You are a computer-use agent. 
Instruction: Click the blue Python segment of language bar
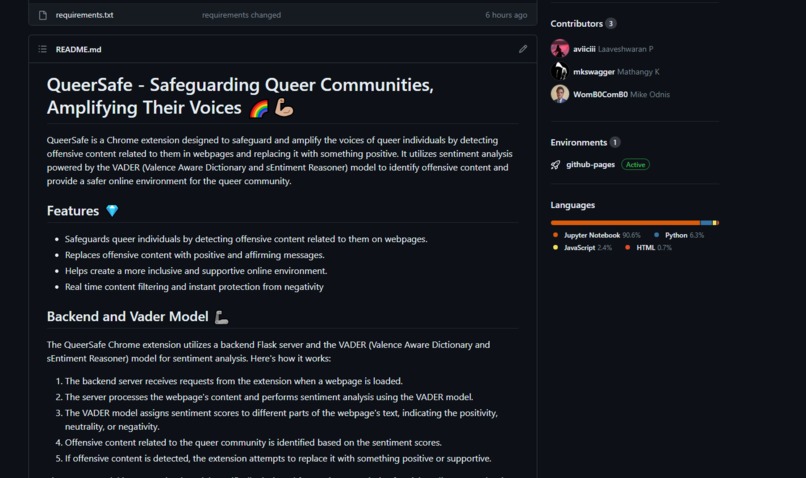706,223
